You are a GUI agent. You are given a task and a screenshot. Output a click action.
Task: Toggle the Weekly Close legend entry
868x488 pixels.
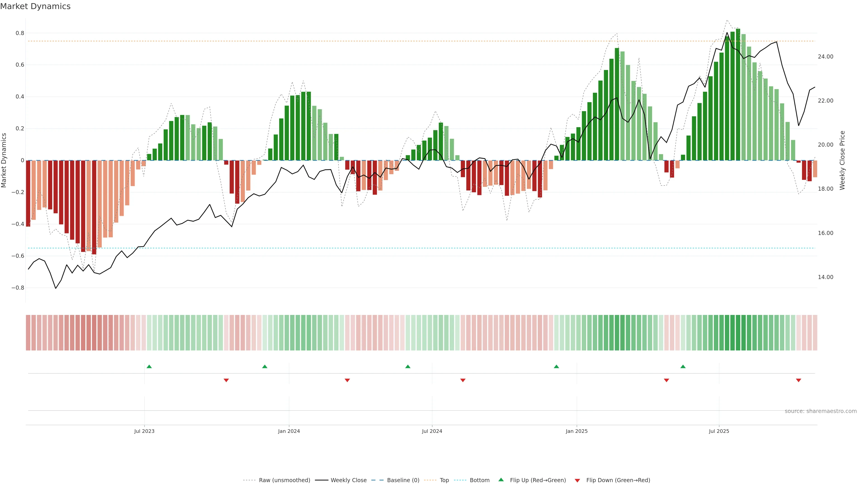click(x=348, y=480)
